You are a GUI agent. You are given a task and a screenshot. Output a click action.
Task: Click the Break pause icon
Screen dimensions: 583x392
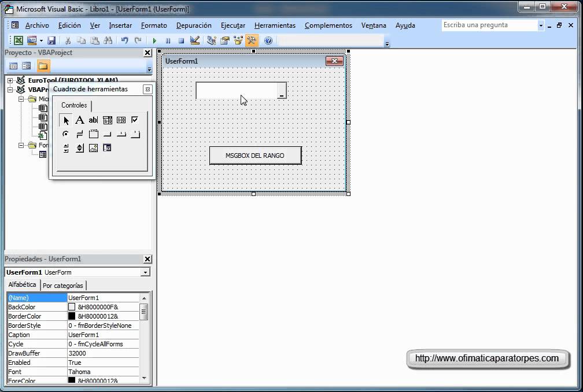[x=168, y=40]
